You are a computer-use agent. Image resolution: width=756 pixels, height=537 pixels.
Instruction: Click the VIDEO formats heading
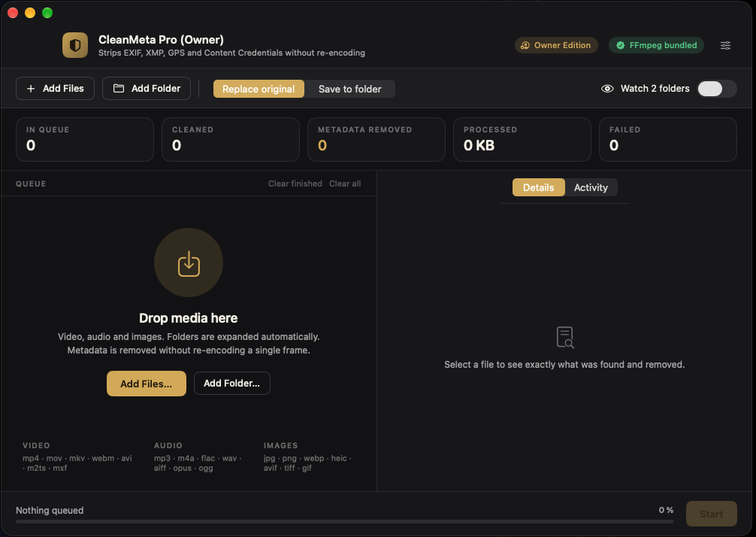pos(36,445)
